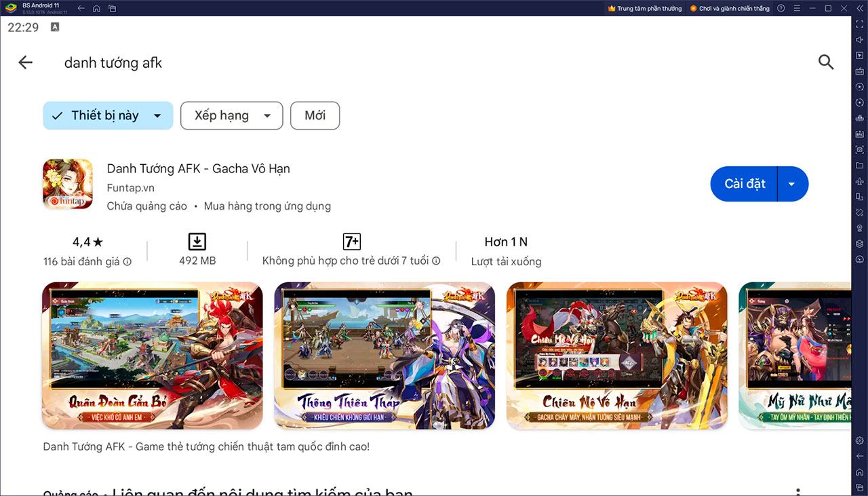
Task: Click the info icon beside the 7 tuổi rating
Action: (x=436, y=261)
